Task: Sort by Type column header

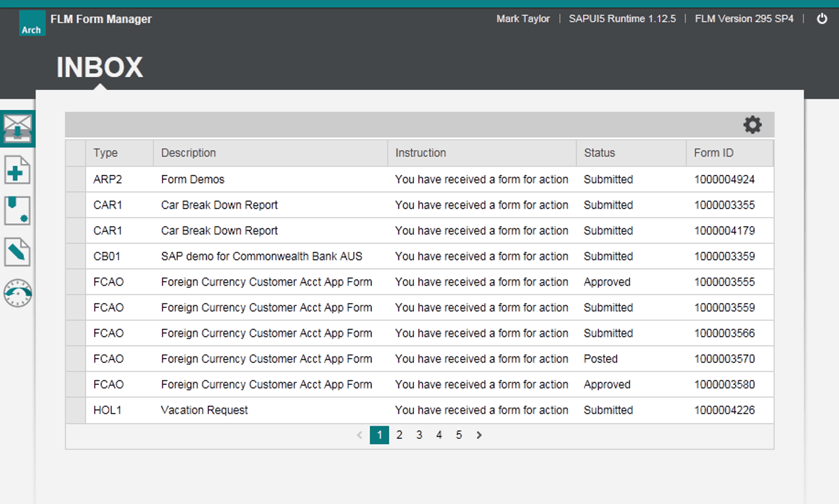Action: [119, 153]
